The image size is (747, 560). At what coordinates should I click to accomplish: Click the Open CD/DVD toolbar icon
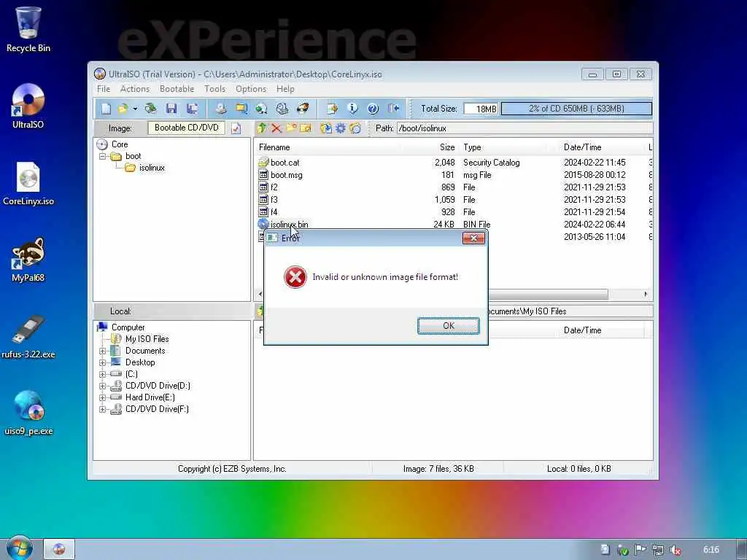click(150, 109)
